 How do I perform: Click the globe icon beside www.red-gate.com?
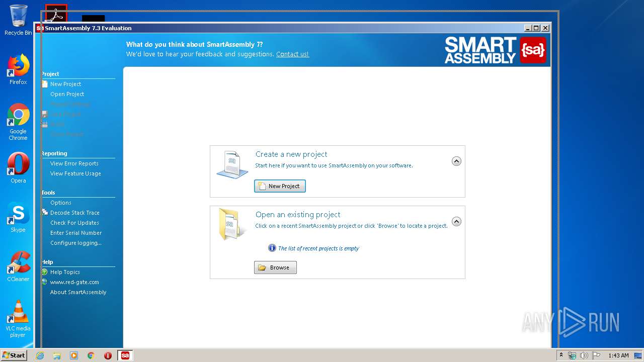click(x=45, y=282)
